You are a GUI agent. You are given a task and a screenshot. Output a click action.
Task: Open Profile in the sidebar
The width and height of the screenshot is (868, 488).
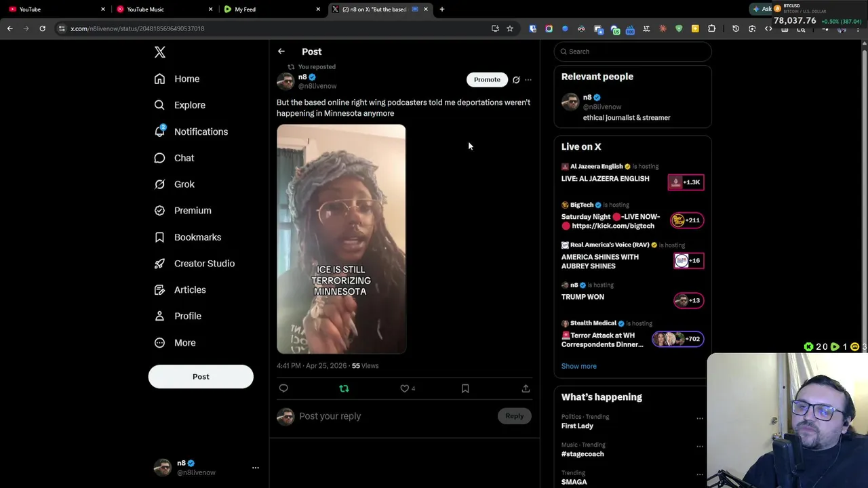[x=178, y=316]
